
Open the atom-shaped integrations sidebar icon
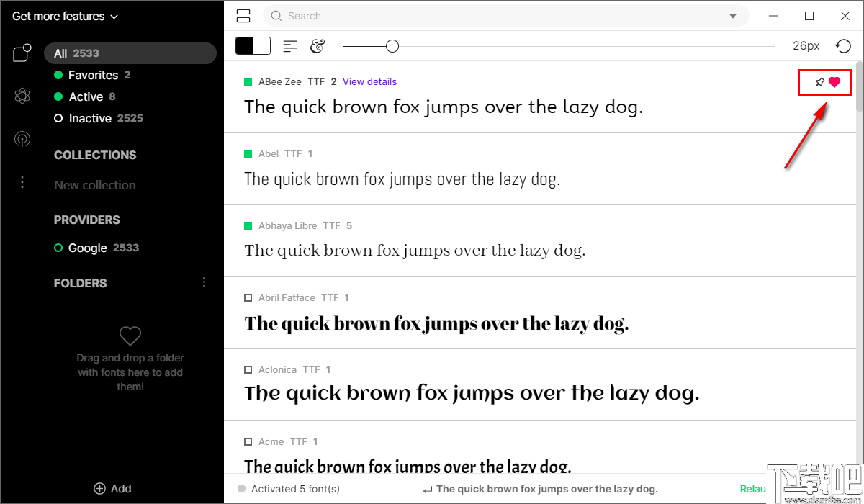click(x=22, y=96)
